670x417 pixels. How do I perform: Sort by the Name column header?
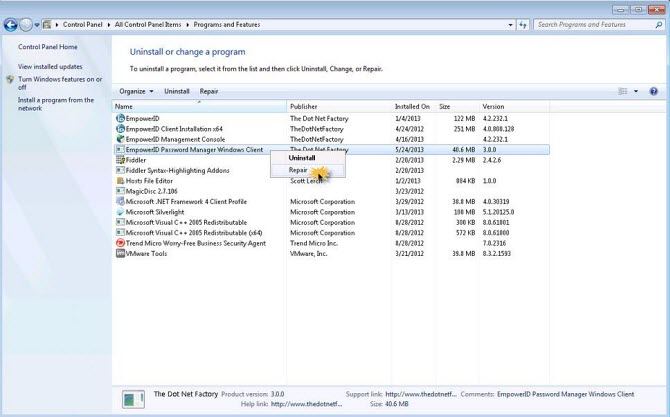pos(200,106)
